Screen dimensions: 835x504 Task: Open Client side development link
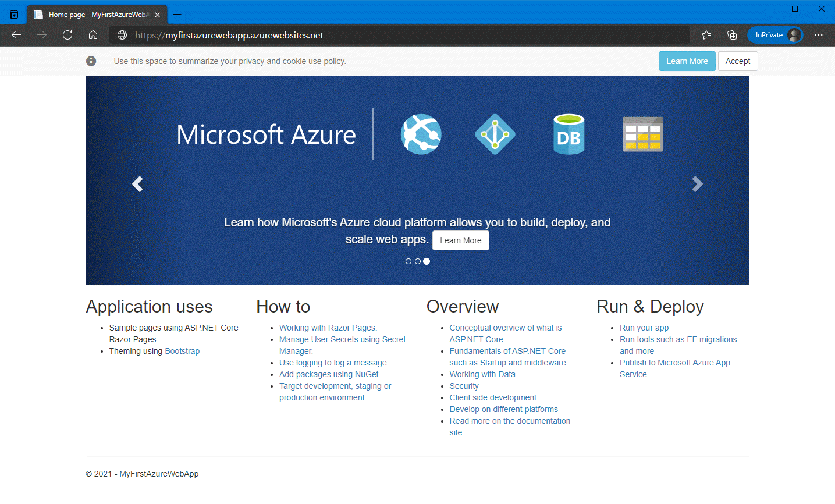coord(493,397)
